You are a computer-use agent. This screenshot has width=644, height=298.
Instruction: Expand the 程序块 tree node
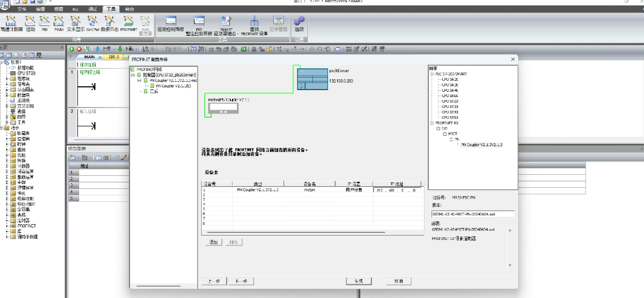(7, 79)
